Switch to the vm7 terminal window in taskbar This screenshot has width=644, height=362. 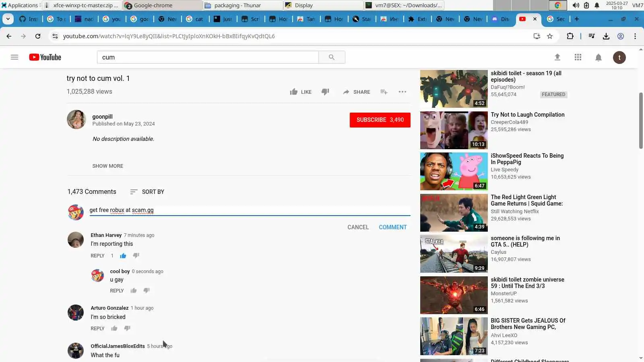(x=404, y=5)
